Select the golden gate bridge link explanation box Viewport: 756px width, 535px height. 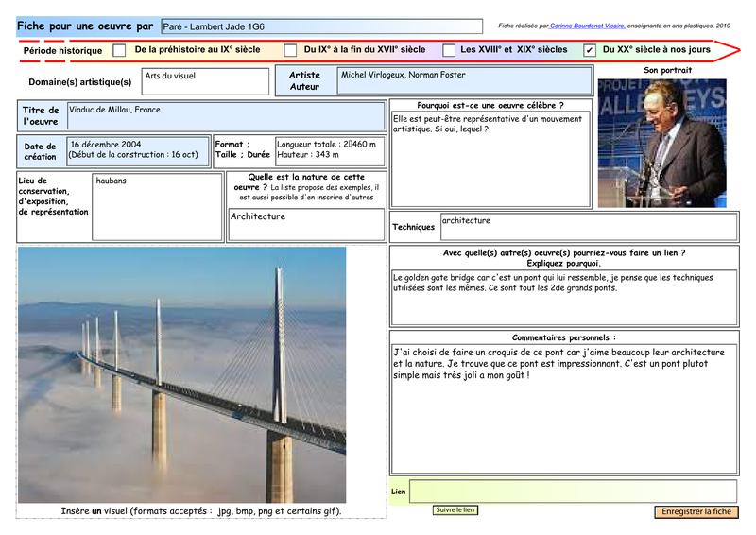click(x=563, y=297)
